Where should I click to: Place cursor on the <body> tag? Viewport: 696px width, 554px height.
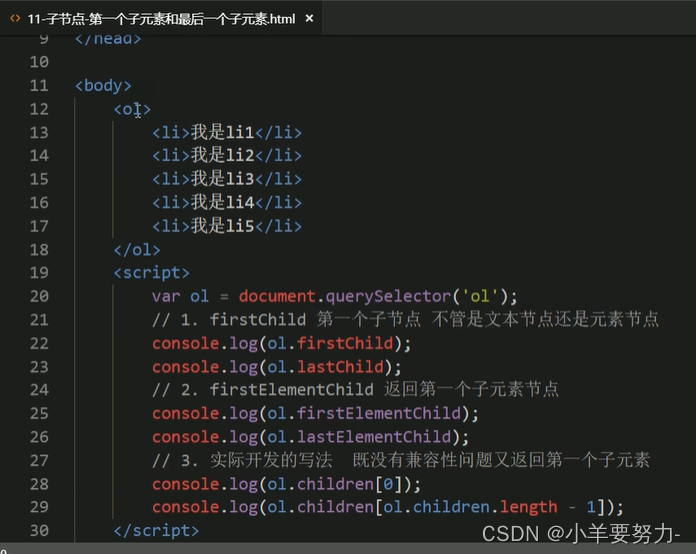click(103, 85)
